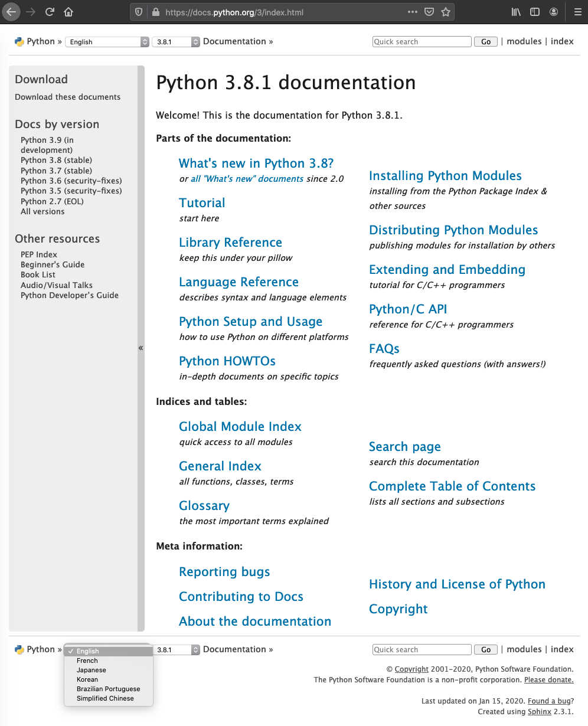
Task: Open the Audio/Visual Talks link
Action: [x=57, y=285]
